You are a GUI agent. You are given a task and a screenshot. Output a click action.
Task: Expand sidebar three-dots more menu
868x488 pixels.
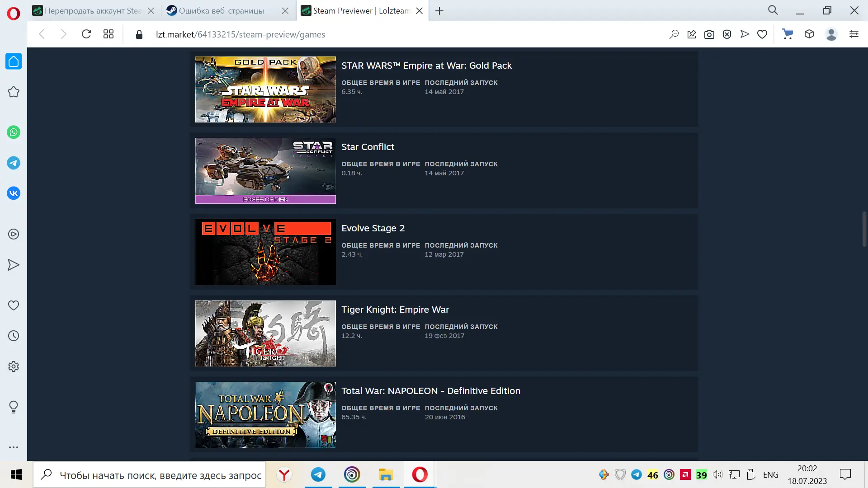point(14,447)
